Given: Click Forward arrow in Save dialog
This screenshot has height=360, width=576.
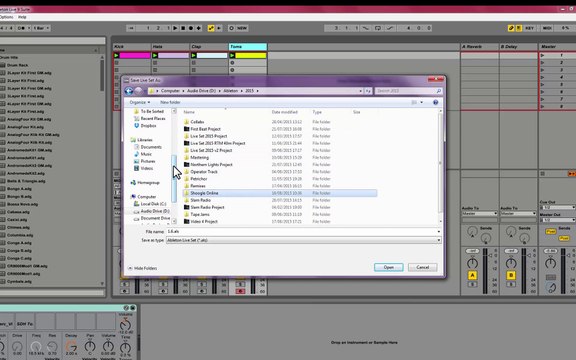Looking at the screenshot, I should pyautogui.click(x=138, y=91).
